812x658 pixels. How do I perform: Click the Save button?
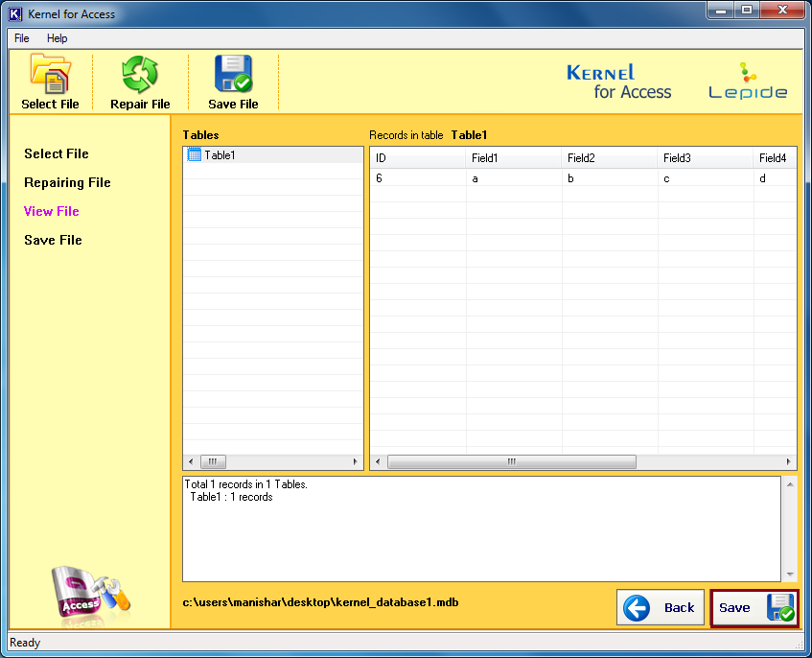(754, 607)
